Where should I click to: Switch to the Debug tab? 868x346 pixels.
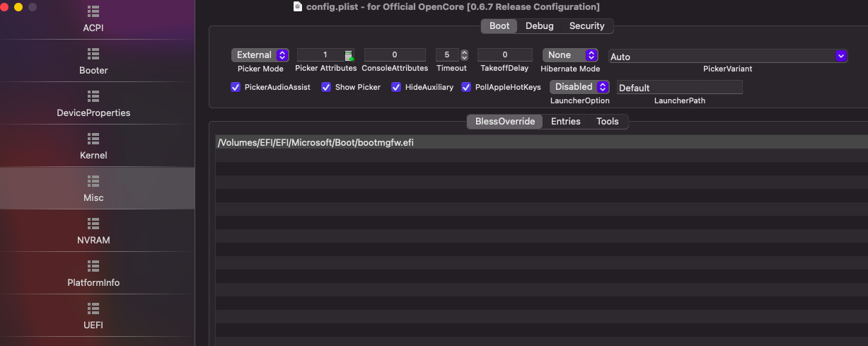(539, 26)
